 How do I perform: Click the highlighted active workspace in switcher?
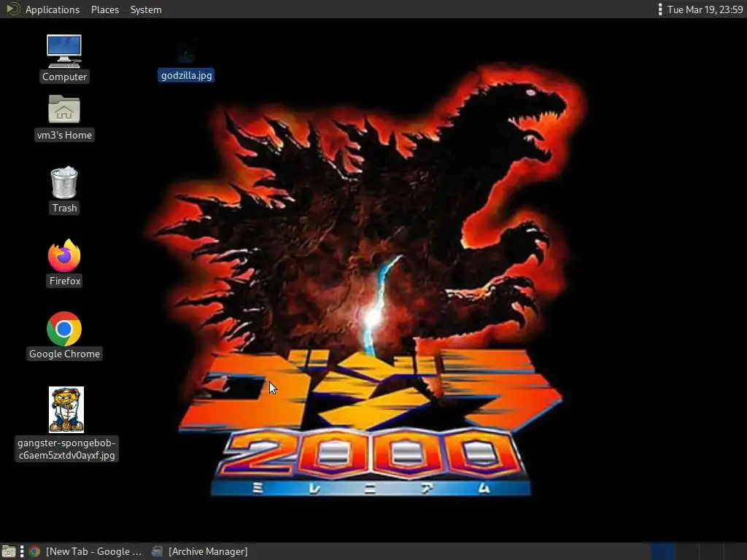pyautogui.click(x=662, y=551)
